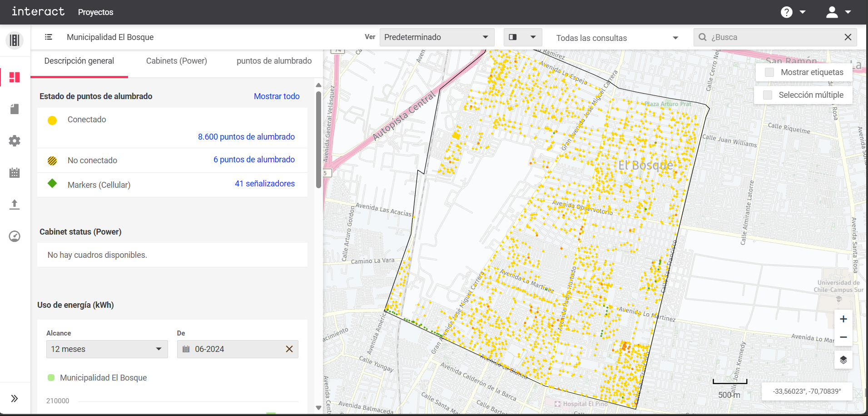Click the upload icon in sidebar
The width and height of the screenshot is (868, 416).
click(x=15, y=205)
